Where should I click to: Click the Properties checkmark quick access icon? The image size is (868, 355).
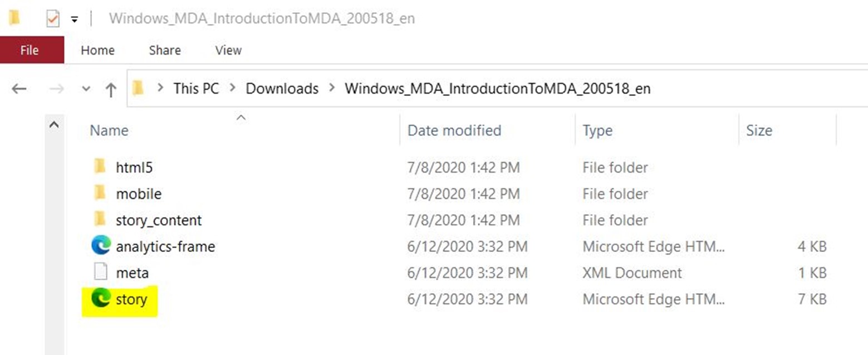point(52,19)
